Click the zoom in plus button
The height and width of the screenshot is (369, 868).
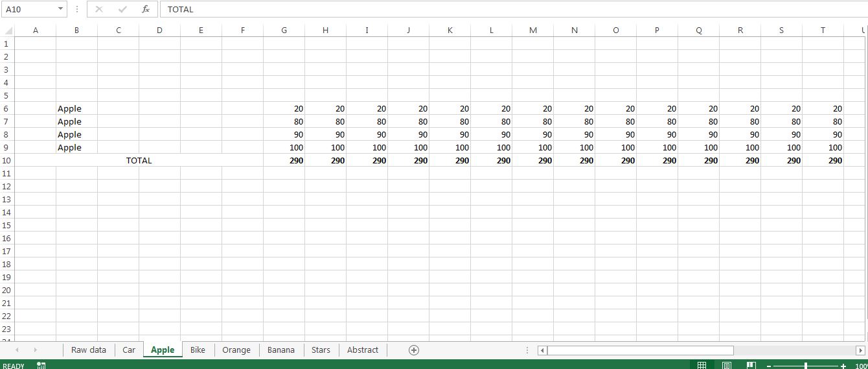[x=843, y=366]
